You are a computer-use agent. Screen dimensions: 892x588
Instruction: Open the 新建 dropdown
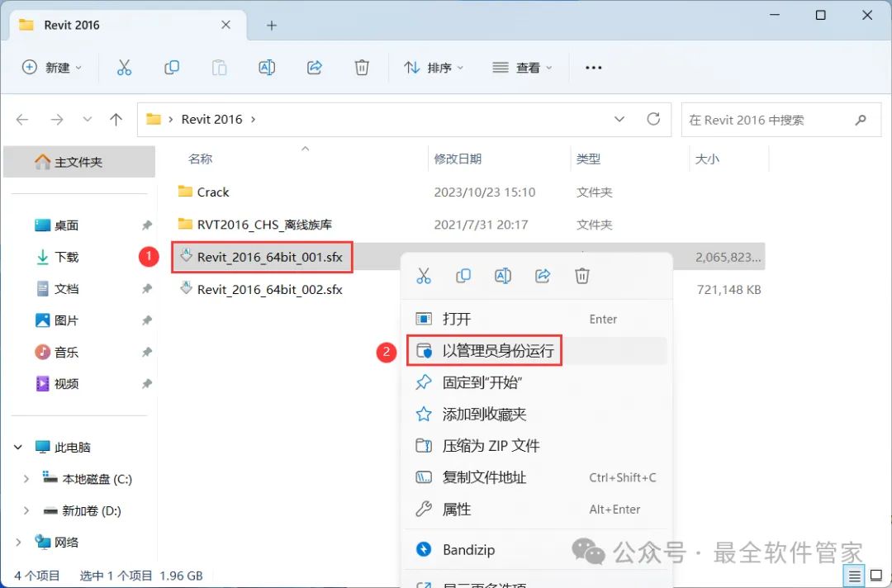(52, 68)
